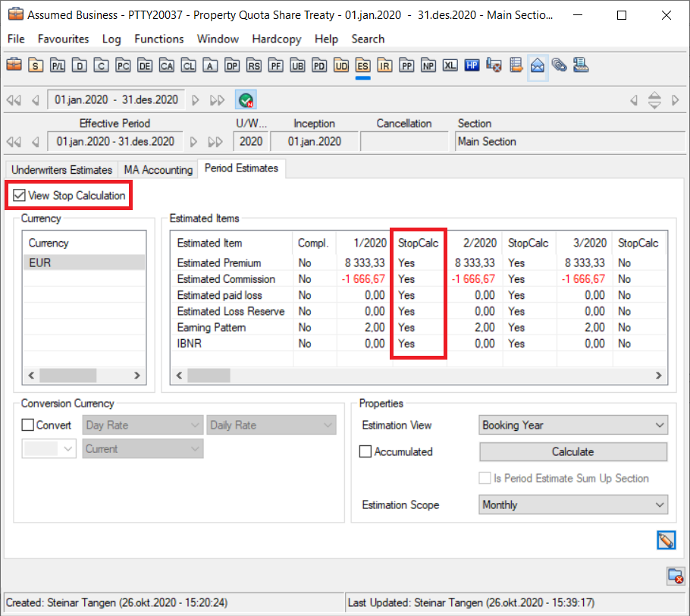Click the green checkmark status icon
This screenshot has width=690, height=616.
click(245, 100)
